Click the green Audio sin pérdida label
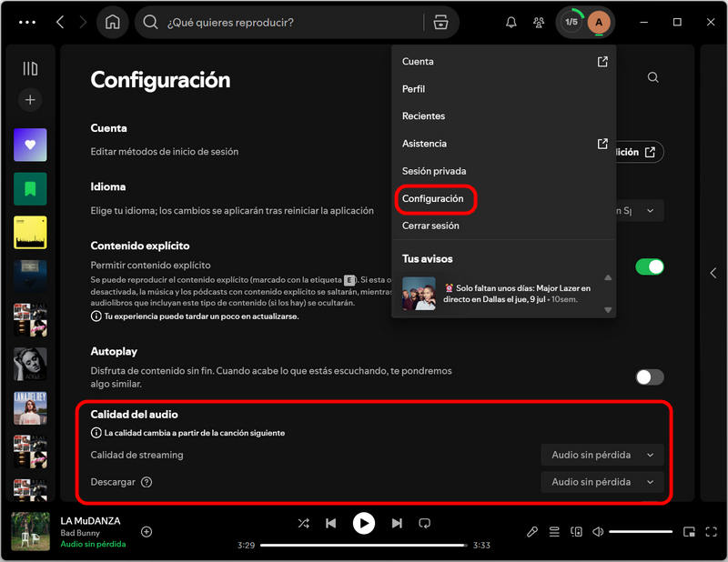The image size is (728, 562). [93, 544]
